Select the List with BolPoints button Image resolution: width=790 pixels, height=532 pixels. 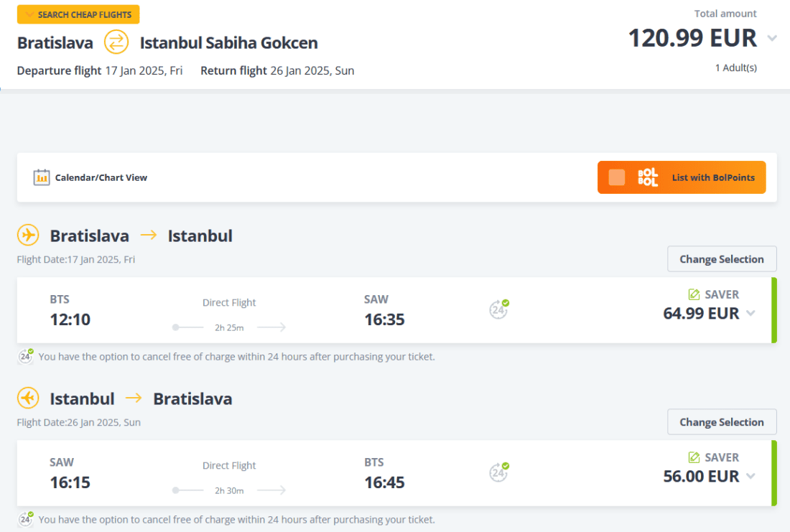712,177
